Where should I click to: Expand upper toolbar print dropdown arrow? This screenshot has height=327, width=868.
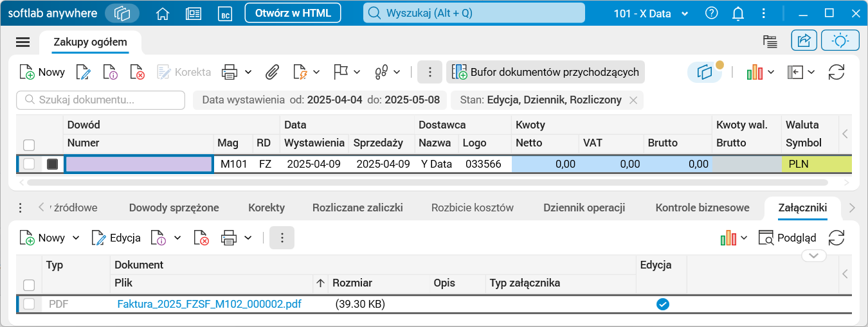coord(248,72)
